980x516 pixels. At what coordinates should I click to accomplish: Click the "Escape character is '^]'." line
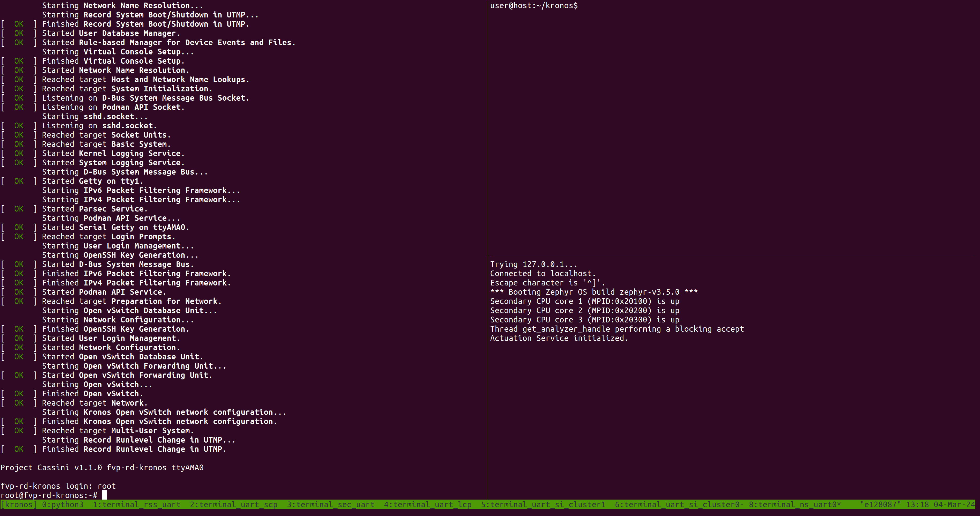547,283
